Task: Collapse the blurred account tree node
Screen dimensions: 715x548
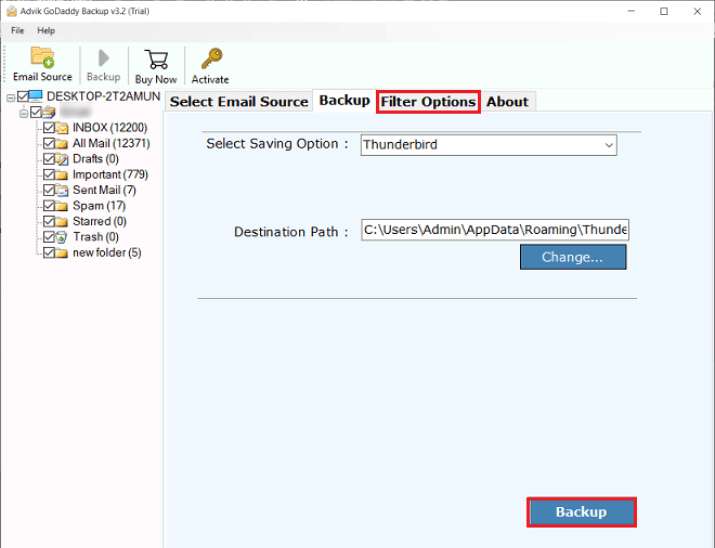Action: (24, 113)
